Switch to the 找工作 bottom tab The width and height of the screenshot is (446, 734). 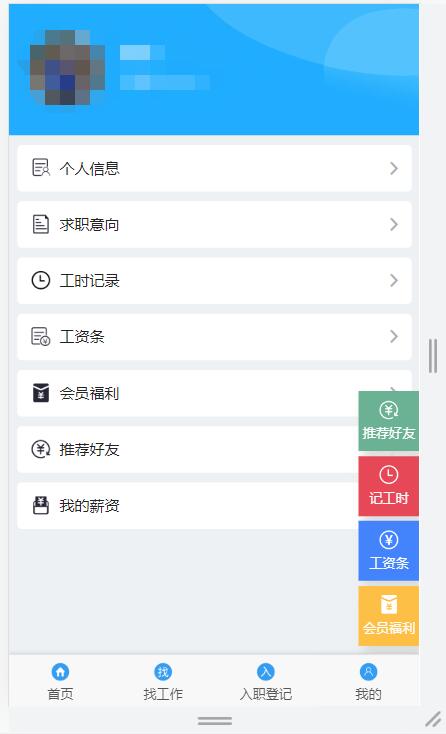(x=163, y=682)
